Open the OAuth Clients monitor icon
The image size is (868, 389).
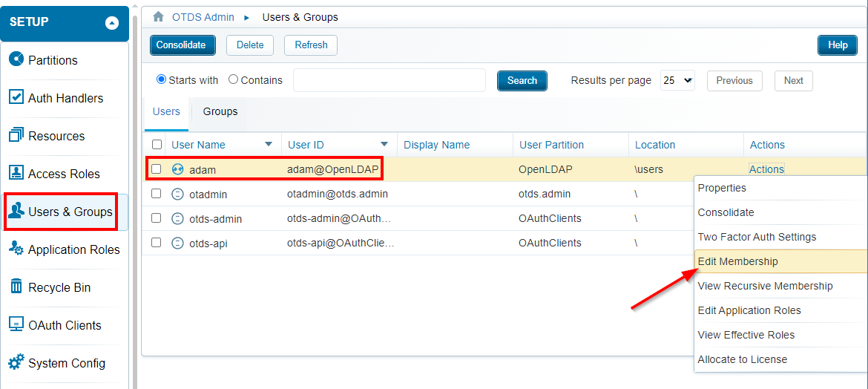[x=16, y=324]
